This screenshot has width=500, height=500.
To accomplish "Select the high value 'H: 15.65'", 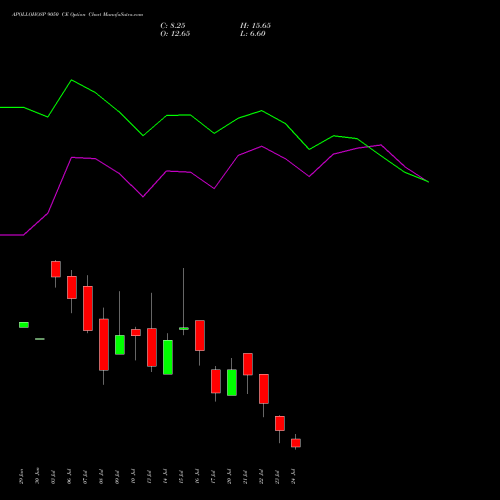I will coord(255,26).
